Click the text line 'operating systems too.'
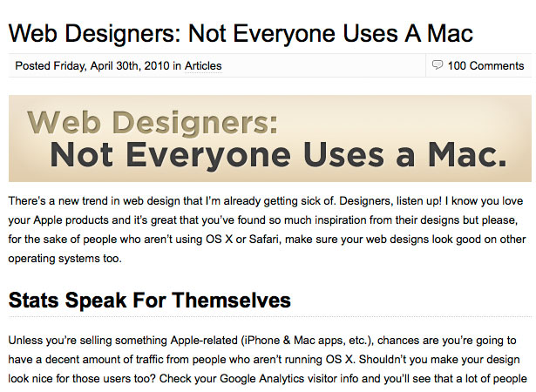Viewport: 536px width, 392px height. pos(65,259)
